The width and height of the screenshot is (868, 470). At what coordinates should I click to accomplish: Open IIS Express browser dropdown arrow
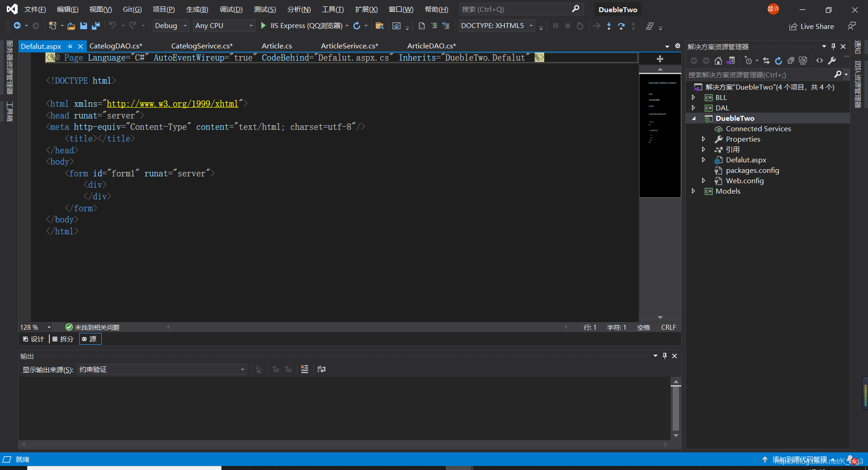pyautogui.click(x=347, y=26)
